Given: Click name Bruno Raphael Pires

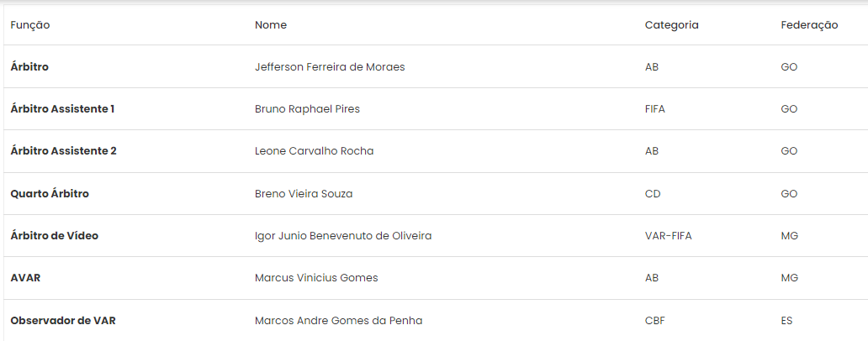Looking at the screenshot, I should coord(307,109).
